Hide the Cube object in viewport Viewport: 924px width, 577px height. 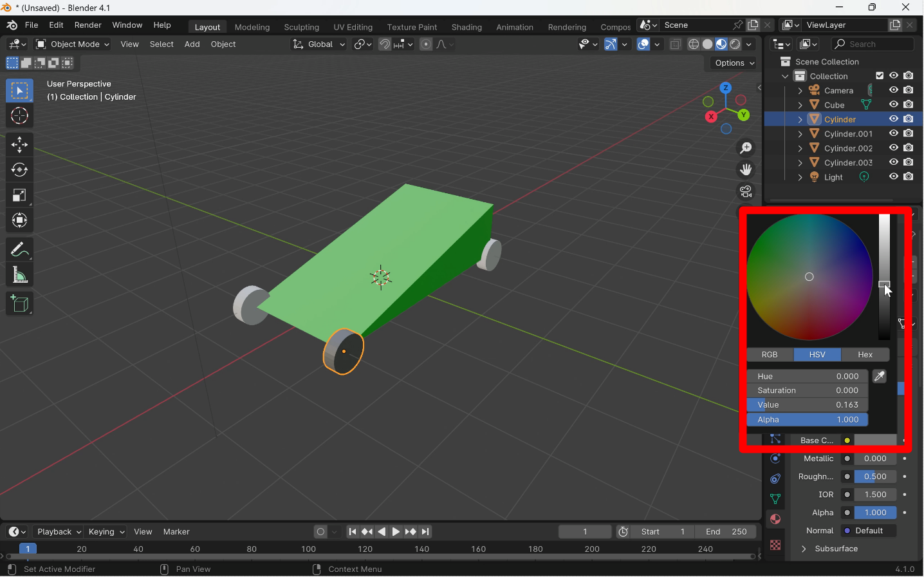[894, 104]
